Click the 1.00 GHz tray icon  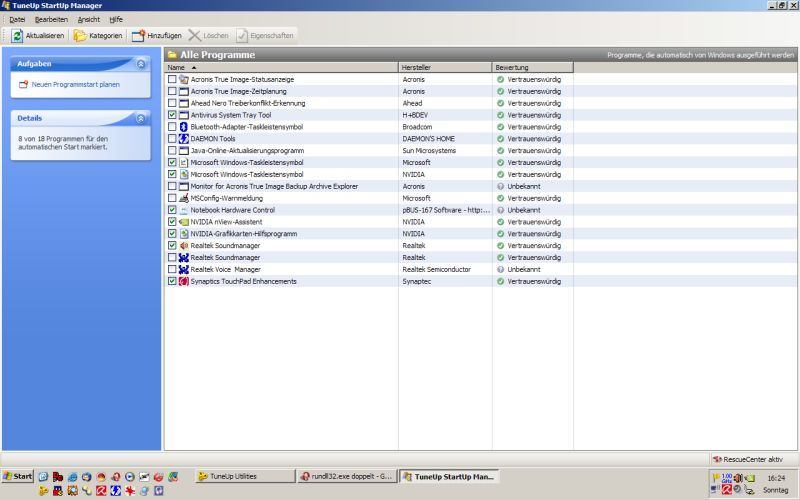click(x=727, y=478)
